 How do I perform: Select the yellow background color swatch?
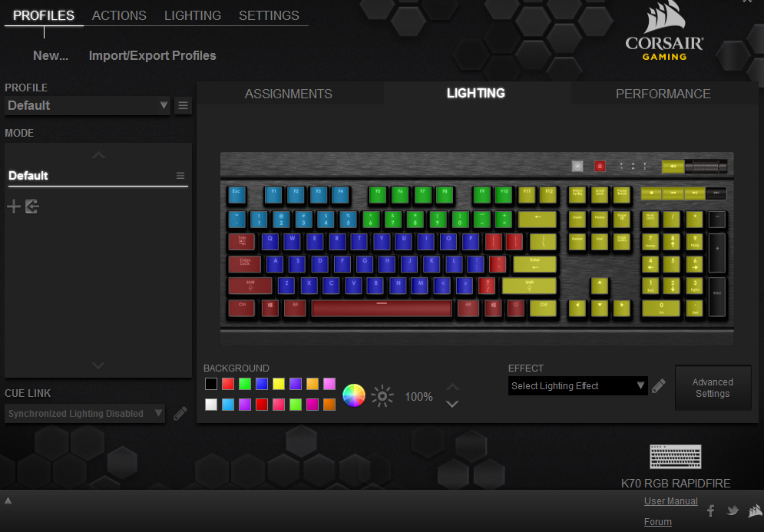click(278, 384)
